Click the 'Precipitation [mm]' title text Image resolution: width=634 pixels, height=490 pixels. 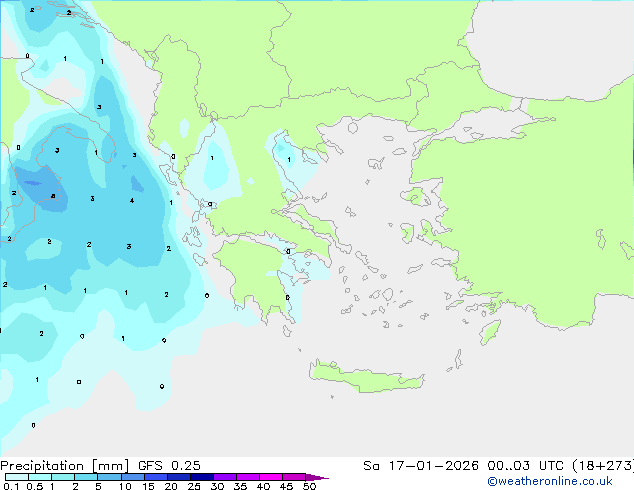pos(65,466)
